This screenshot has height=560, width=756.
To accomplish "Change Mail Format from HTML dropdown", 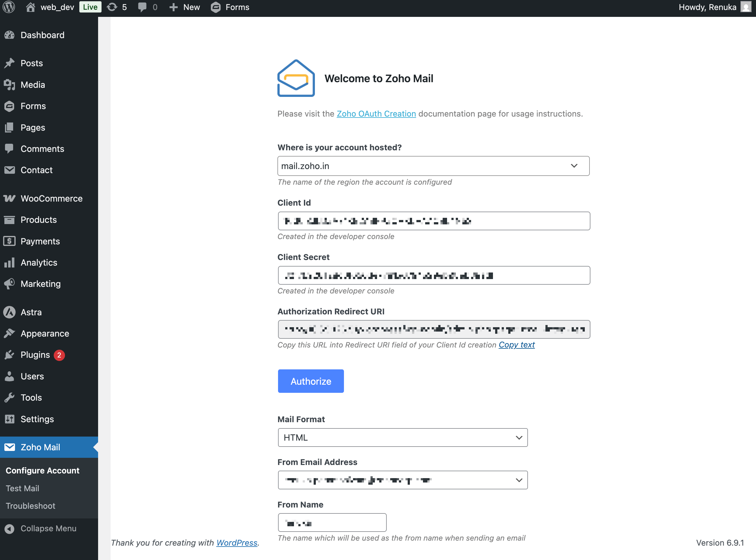I will pos(403,437).
